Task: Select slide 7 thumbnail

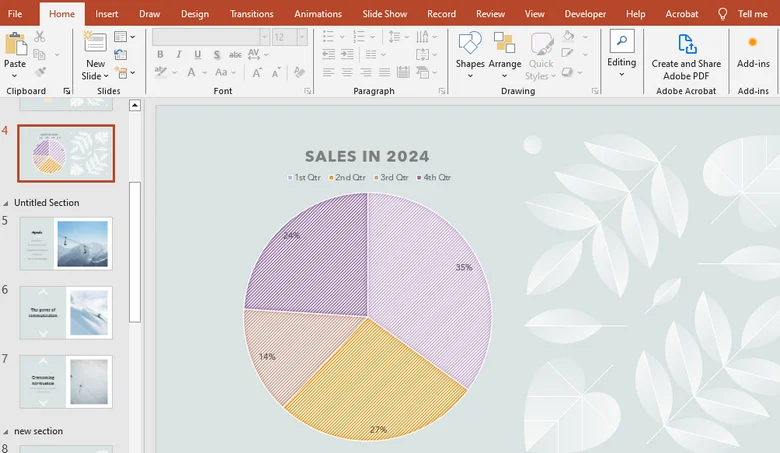Action: [66, 382]
